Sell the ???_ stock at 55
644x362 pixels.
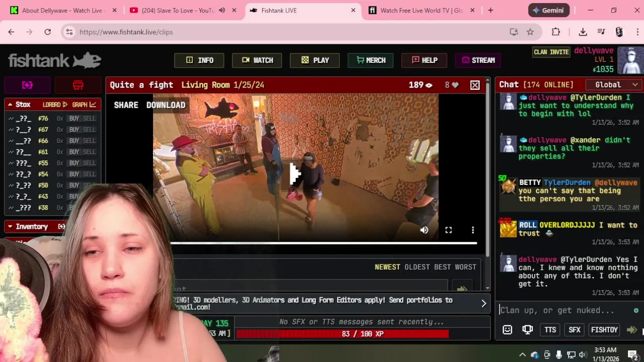click(89, 163)
